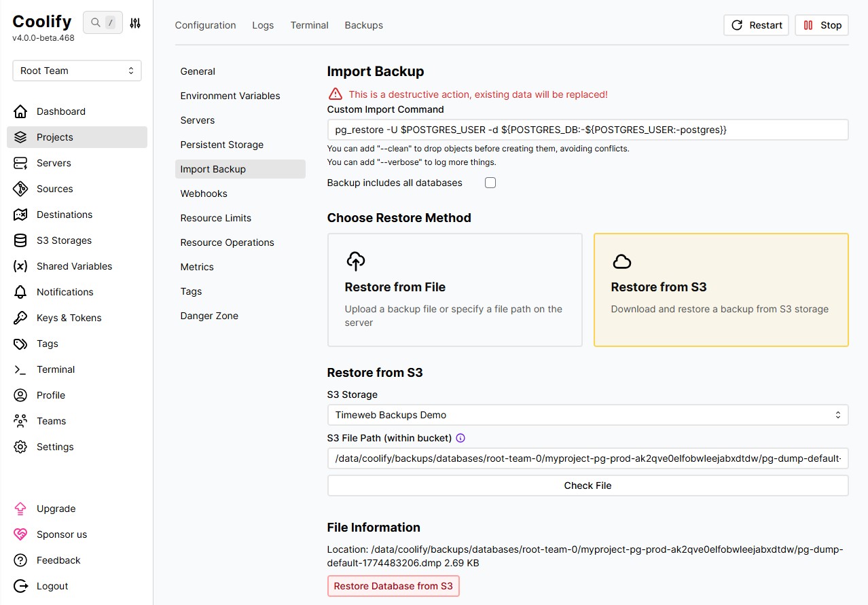
Task: Click the Keys & Tokens key icon
Action: [20, 318]
